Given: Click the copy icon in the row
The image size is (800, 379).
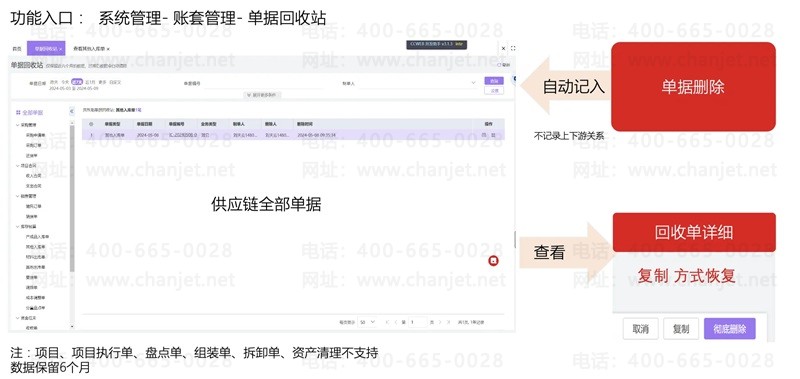Looking at the screenshot, I should click(x=484, y=135).
